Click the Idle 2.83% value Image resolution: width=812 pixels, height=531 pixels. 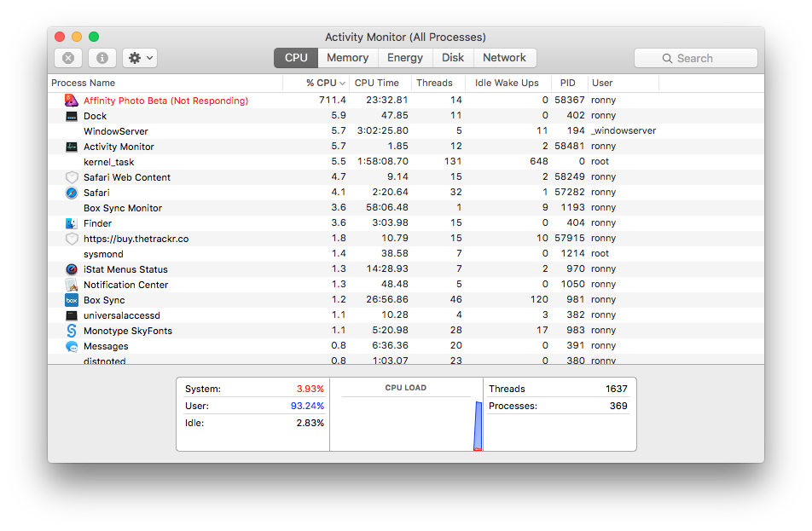click(x=310, y=423)
